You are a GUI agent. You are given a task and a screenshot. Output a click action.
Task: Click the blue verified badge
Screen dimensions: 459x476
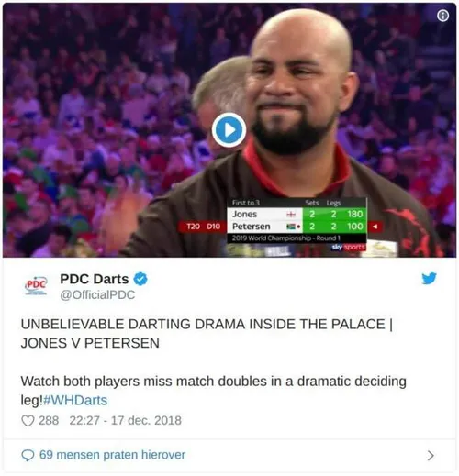click(140, 279)
